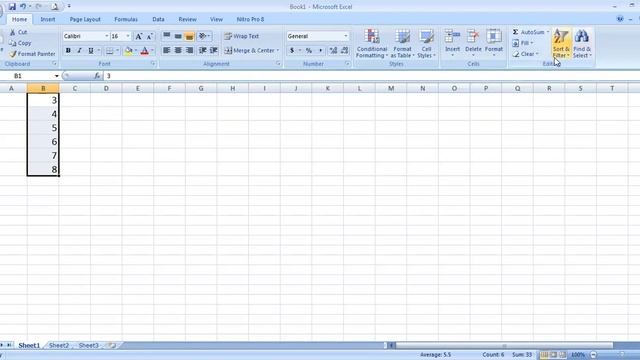This screenshot has width=640, height=360.
Task: Click the Merge & Center button
Action: pyautogui.click(x=249, y=51)
